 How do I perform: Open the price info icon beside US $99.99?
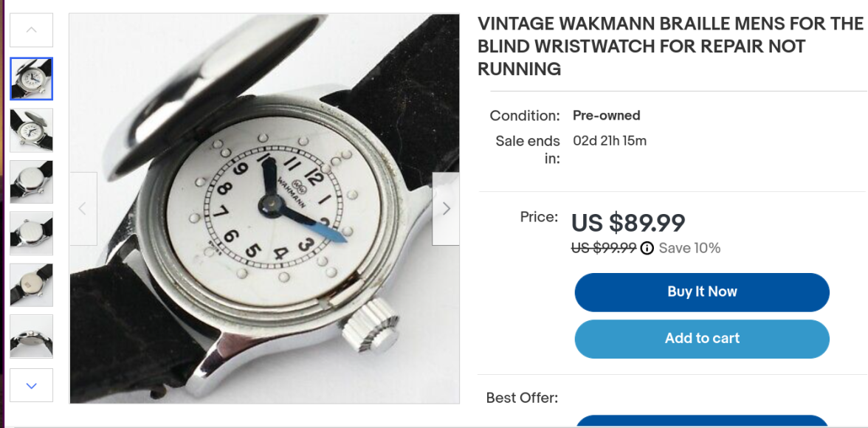click(x=647, y=248)
